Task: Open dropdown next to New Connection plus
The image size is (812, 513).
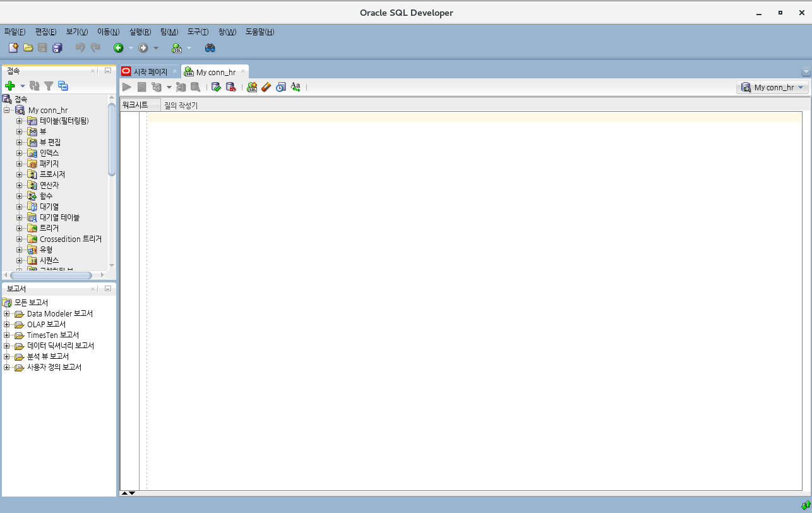Action: (x=22, y=86)
